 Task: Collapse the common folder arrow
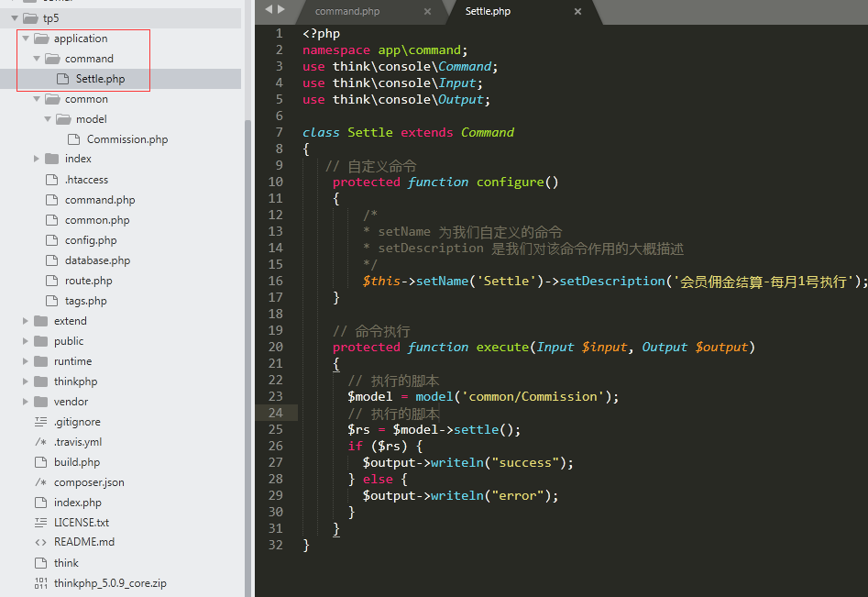coord(37,99)
